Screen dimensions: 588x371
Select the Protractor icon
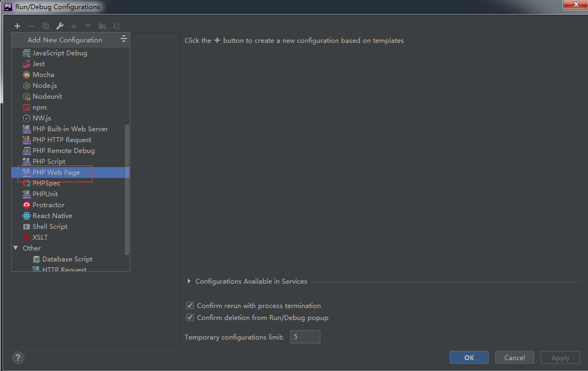[27, 205]
